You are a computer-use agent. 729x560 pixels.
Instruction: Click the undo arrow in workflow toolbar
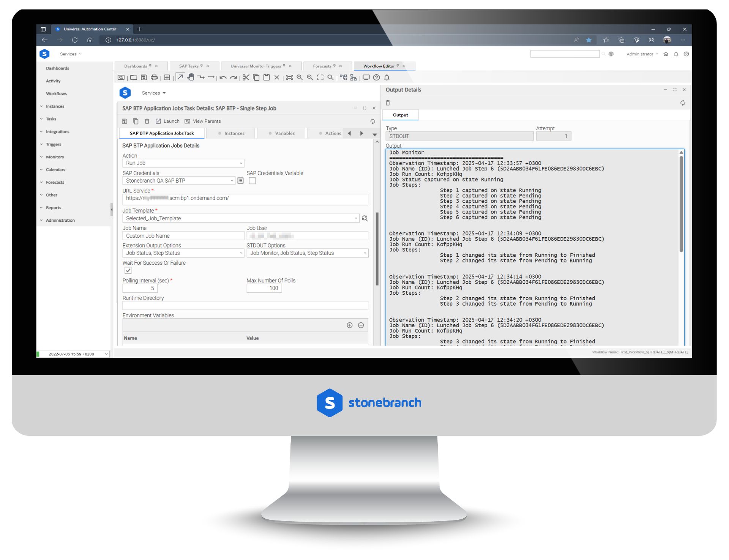click(x=223, y=77)
